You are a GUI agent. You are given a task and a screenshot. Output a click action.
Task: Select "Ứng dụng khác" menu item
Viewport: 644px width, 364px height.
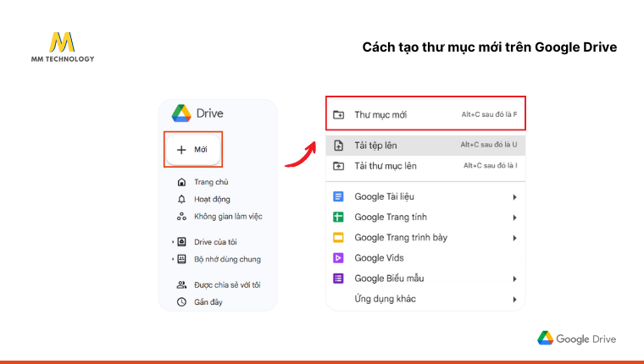click(425, 299)
